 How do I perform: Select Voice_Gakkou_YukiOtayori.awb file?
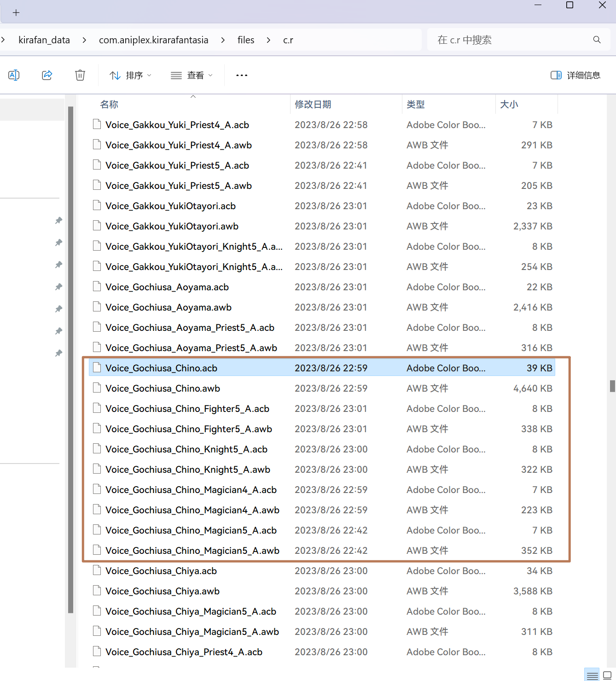(322, 226)
